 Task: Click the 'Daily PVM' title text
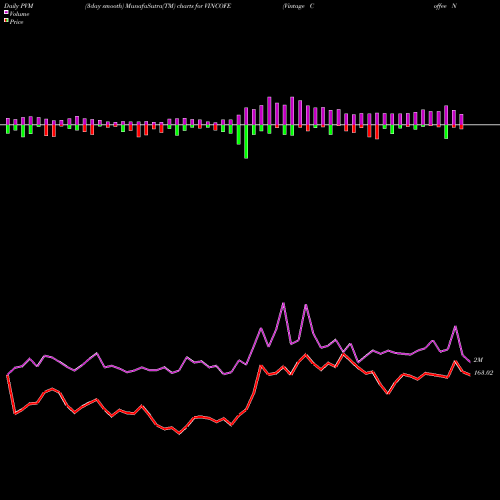tap(18, 6)
